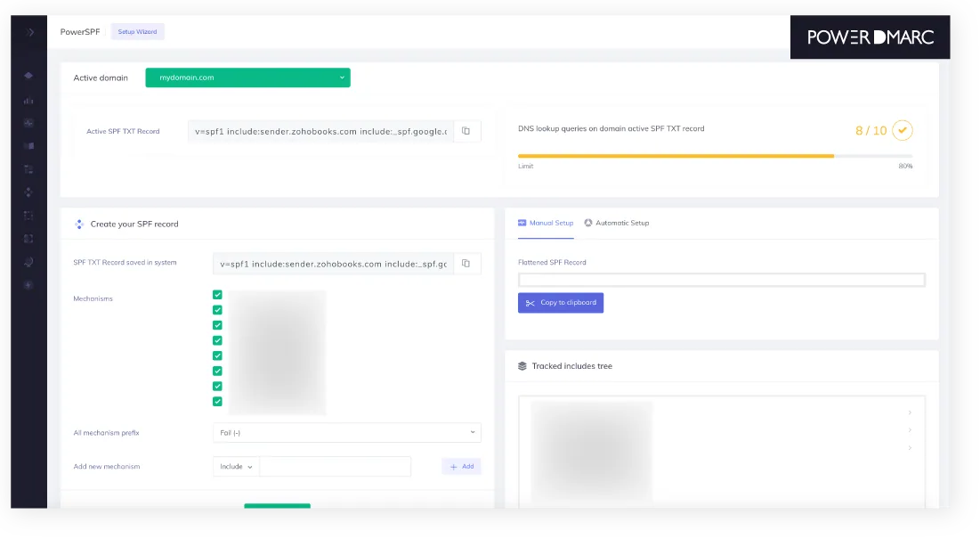Click the PowerDMARC logo
The image size is (980, 539).
[x=870, y=37]
